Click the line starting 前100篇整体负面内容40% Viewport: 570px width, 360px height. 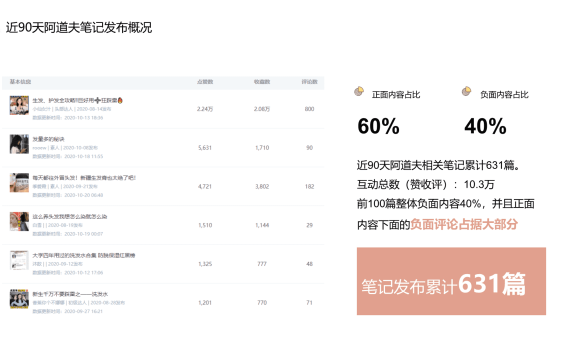click(446, 204)
